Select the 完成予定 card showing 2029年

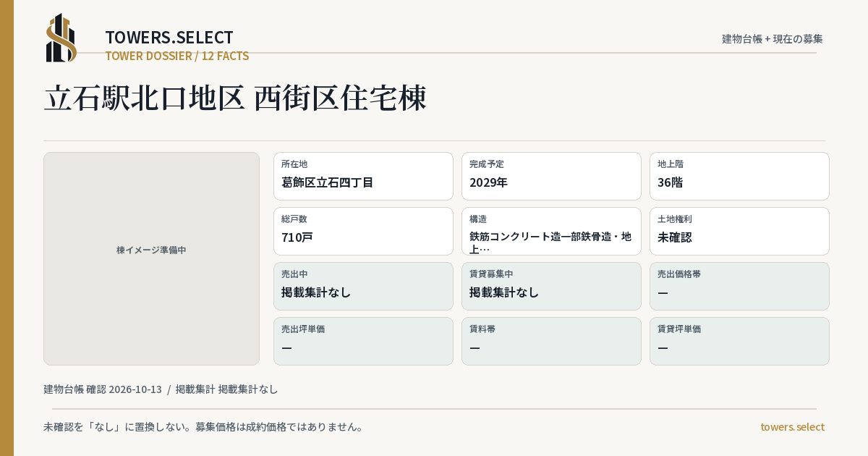click(x=551, y=176)
